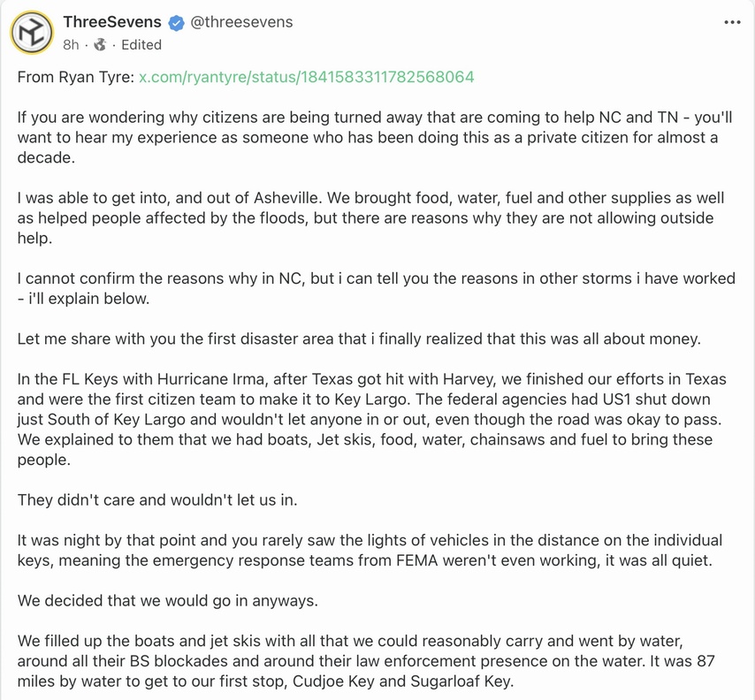This screenshot has height=700, width=755.
Task: Click the ThreeSevens profile avatar
Action: [32, 33]
